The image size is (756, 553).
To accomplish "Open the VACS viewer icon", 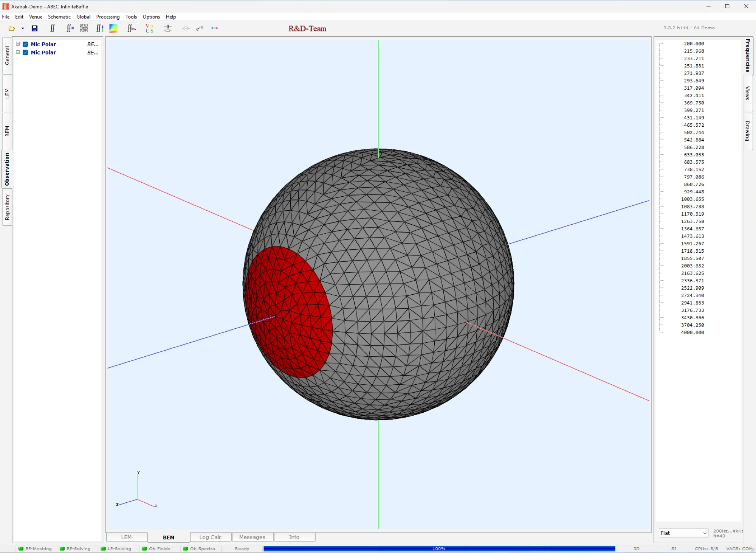I will pyautogui.click(x=150, y=28).
